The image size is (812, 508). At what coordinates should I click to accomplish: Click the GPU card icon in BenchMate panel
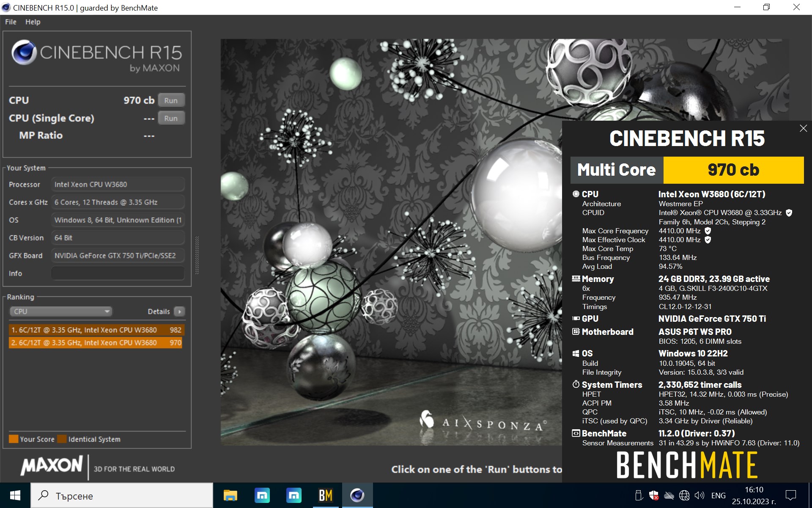click(x=576, y=318)
